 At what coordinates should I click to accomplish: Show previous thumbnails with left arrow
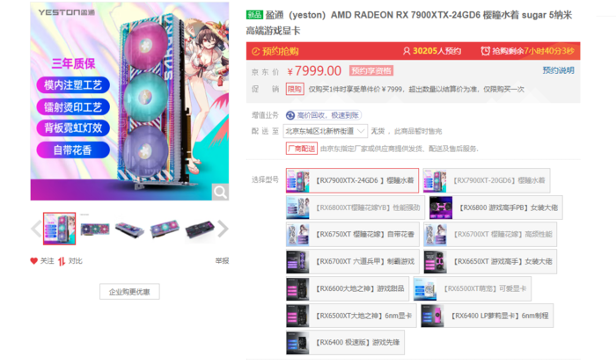[36, 229]
